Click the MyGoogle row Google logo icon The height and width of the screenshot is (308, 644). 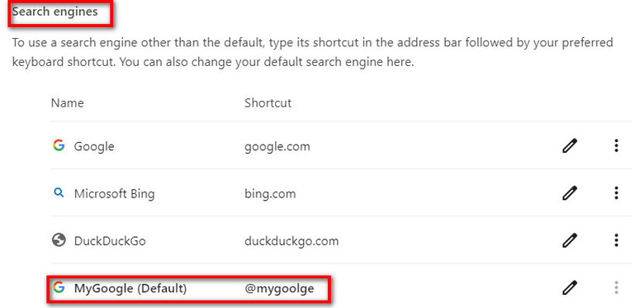click(x=59, y=287)
